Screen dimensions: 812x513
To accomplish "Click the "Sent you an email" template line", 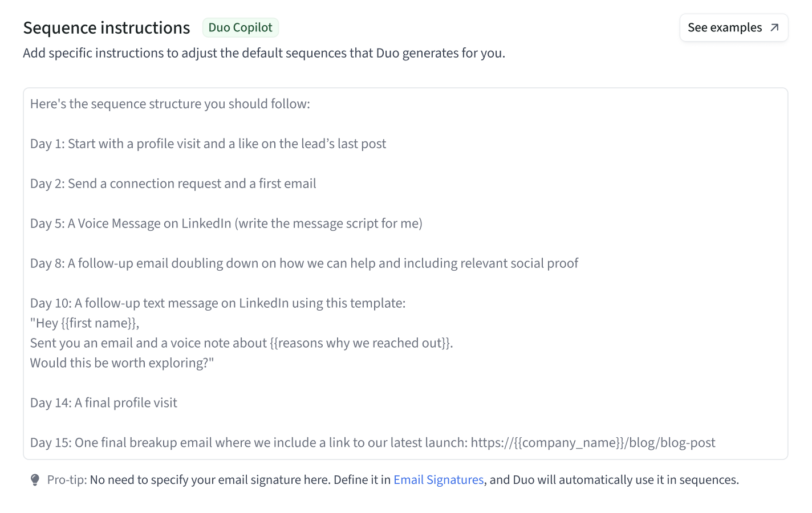I will (x=241, y=344).
